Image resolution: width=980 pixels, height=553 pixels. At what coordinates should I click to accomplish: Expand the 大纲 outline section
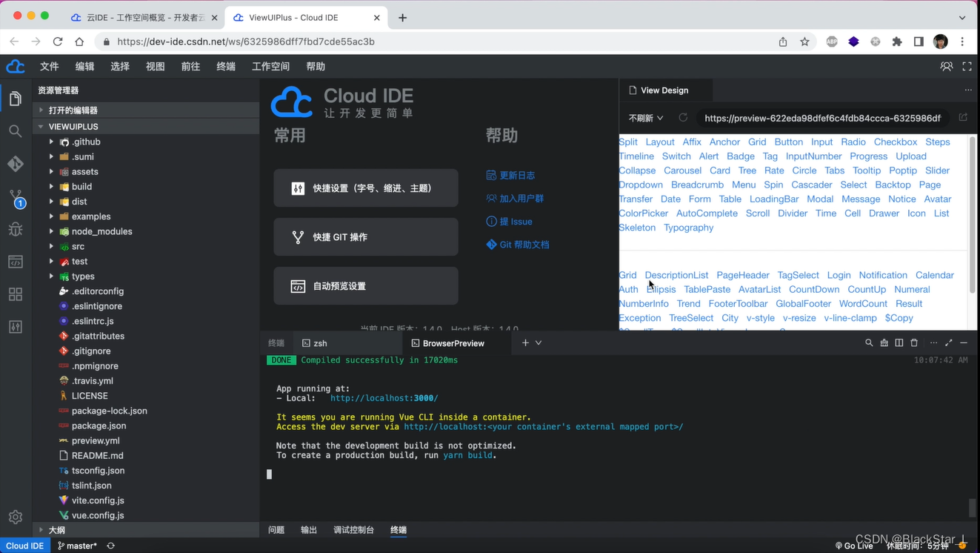tap(146, 530)
